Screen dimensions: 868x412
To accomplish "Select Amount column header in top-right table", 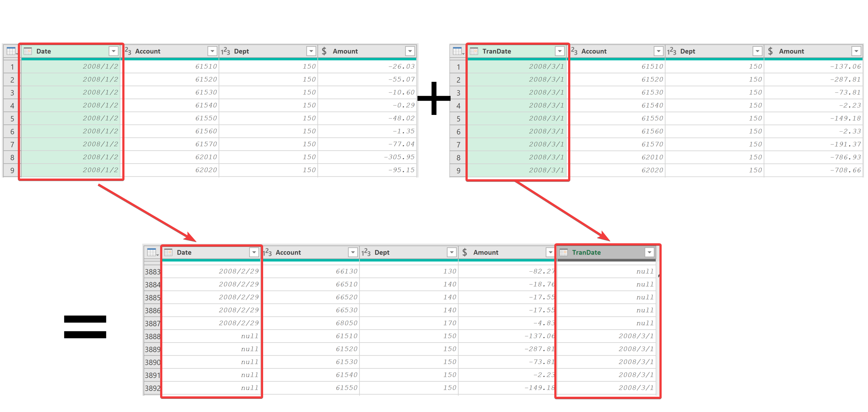I will coord(791,51).
